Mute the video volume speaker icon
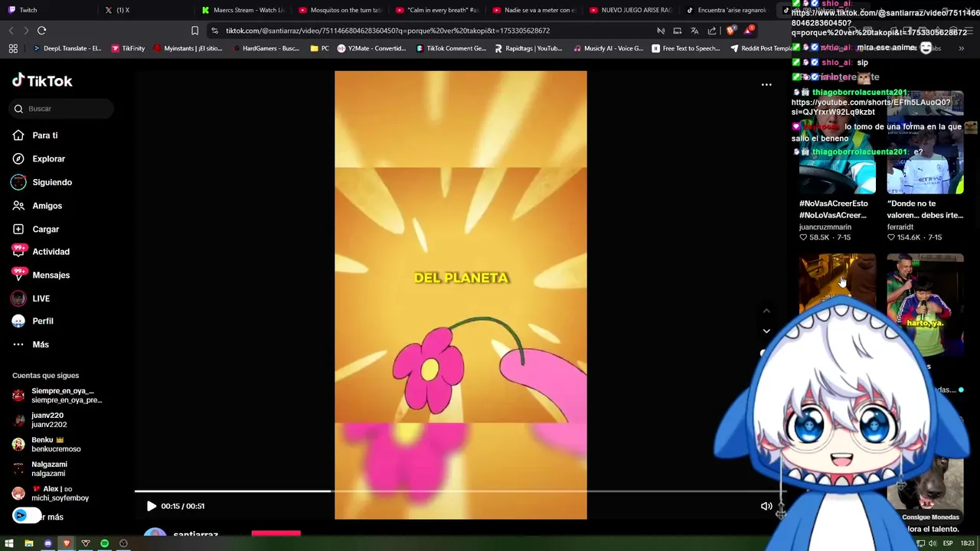Screen dimensions: 980x551 tap(766, 506)
